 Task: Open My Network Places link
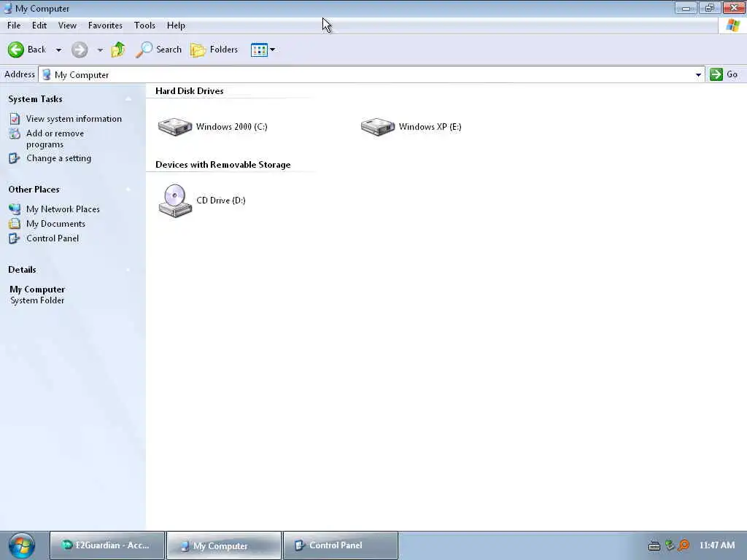point(63,209)
